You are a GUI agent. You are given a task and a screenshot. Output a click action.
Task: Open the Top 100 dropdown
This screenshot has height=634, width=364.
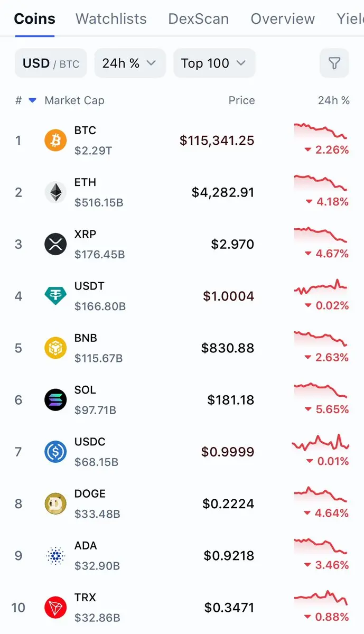tap(214, 63)
